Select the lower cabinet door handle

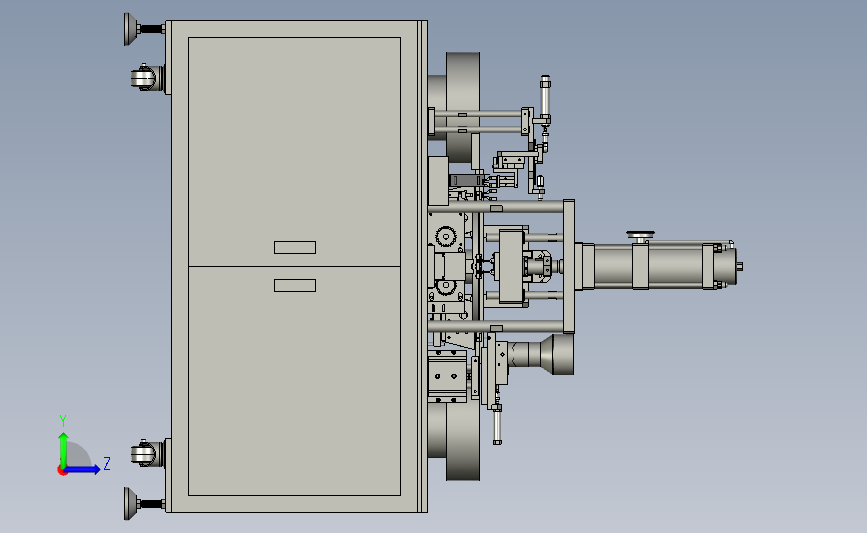pos(295,285)
